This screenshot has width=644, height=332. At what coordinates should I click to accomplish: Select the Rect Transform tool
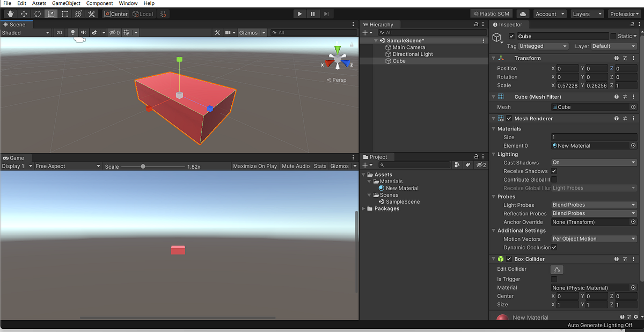(x=64, y=13)
